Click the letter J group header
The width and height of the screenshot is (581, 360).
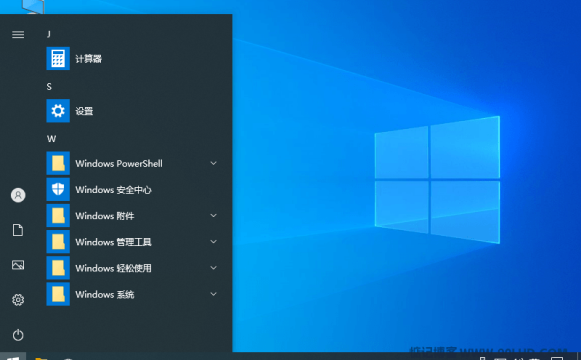(49, 34)
